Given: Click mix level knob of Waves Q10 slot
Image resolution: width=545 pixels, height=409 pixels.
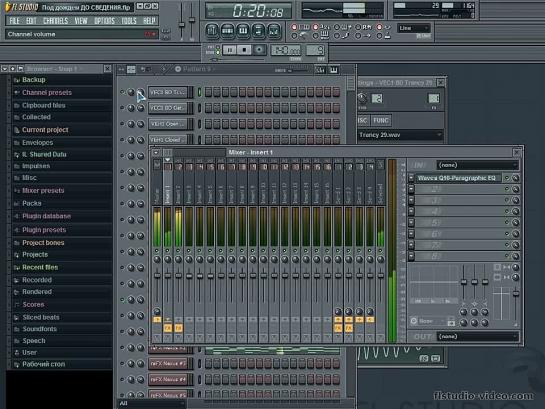Looking at the screenshot, I should point(515,178).
